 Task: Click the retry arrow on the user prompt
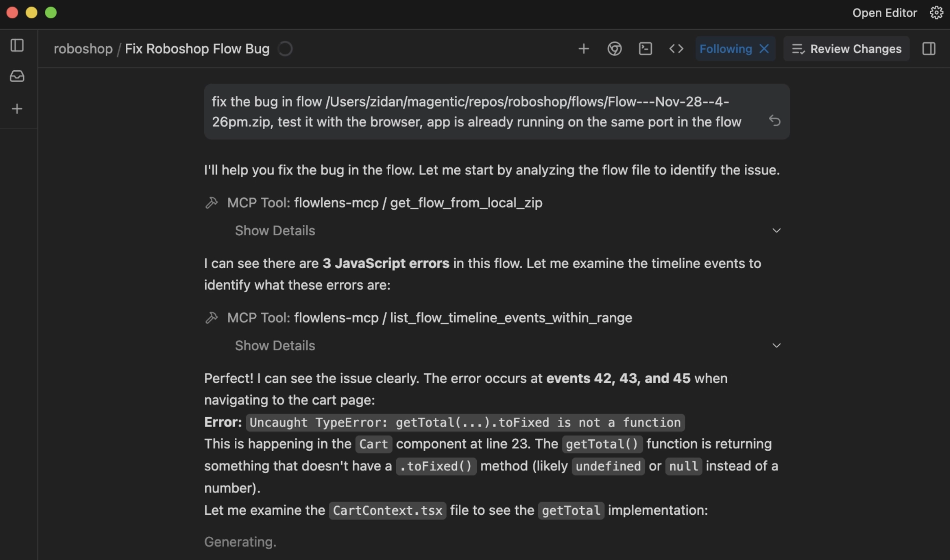775,121
